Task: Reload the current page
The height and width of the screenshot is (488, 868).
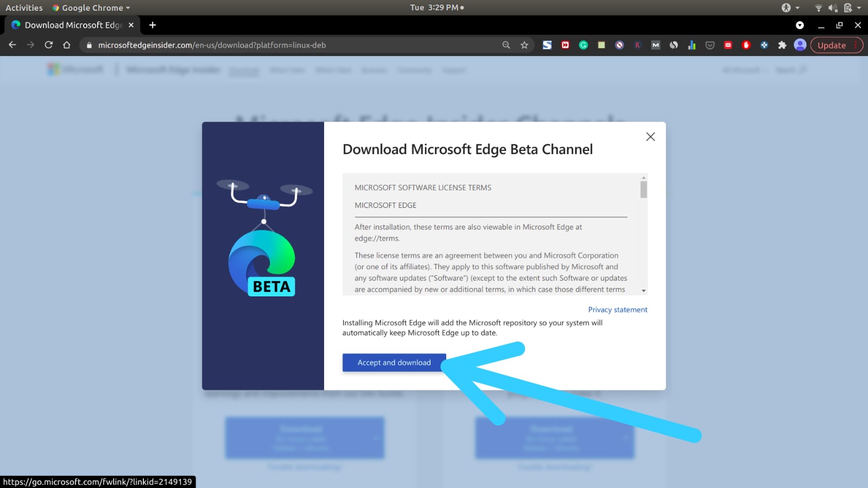Action: 49,45
